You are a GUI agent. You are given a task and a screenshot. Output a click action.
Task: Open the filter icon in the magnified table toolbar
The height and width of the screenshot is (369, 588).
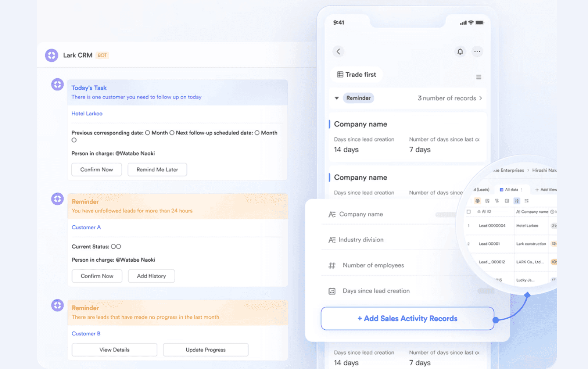pyautogui.click(x=498, y=201)
